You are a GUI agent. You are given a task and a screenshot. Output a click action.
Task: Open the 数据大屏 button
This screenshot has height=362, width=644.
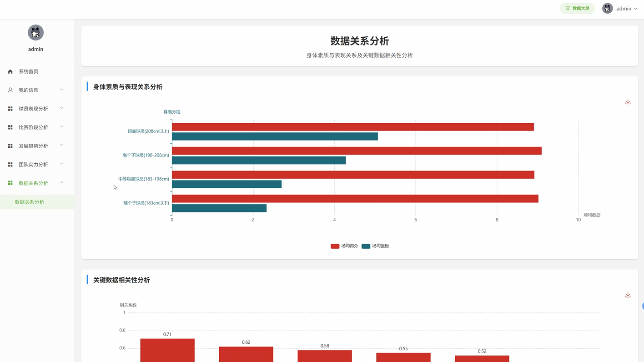pos(577,8)
